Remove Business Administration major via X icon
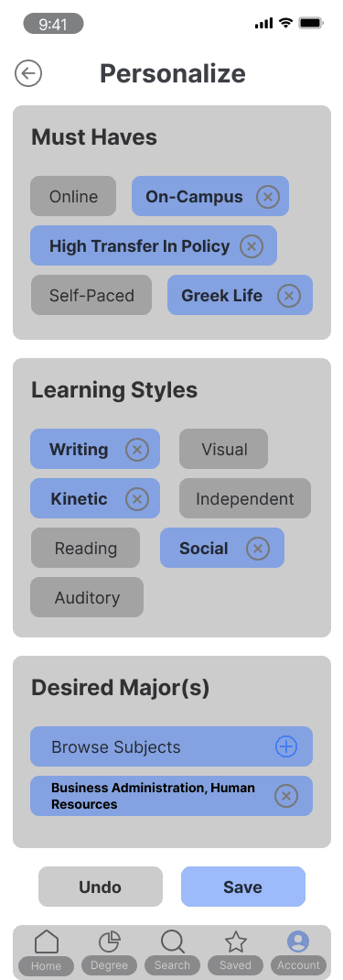 coord(286,796)
